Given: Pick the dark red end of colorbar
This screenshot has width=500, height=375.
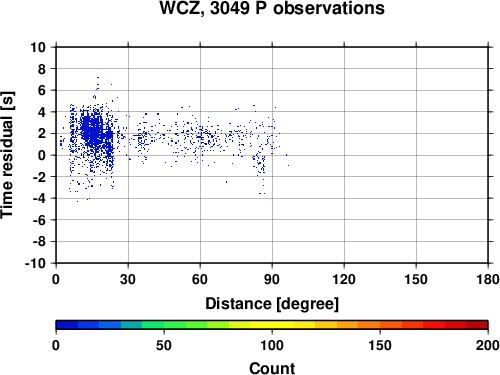Looking at the screenshot, I should tap(477, 325).
